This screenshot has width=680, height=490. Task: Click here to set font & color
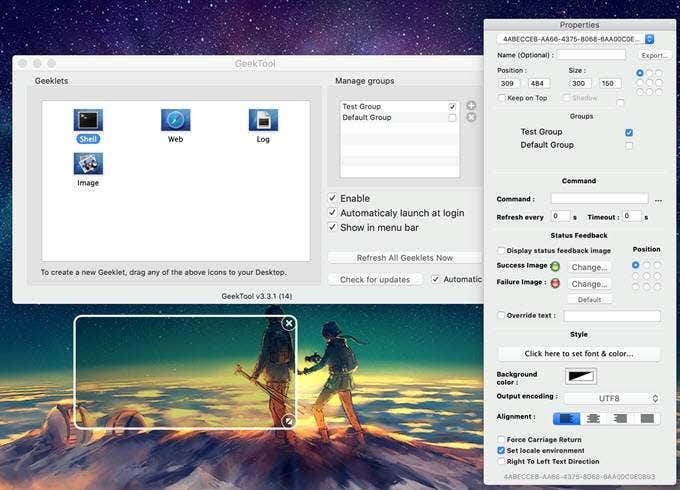(579, 354)
